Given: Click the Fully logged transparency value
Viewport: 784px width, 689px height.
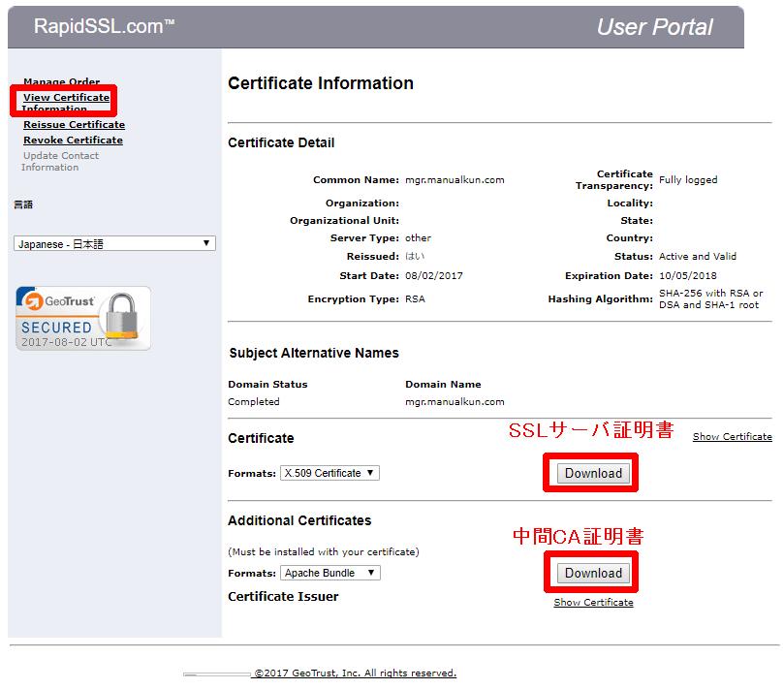Looking at the screenshot, I should click(688, 180).
